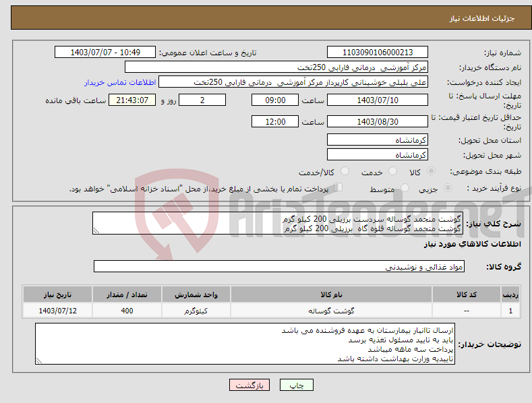Screen dimensions: 532x403
Task: Click the ردیف column header
Action: point(510,294)
